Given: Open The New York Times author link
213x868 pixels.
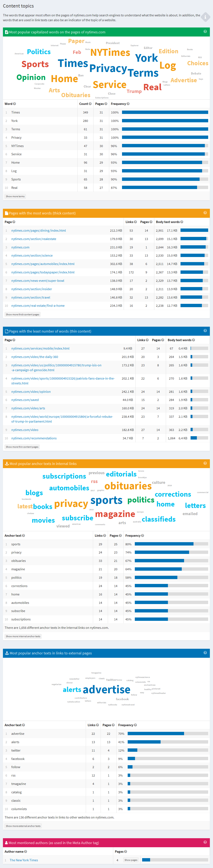Looking at the screenshot, I should click(23, 860).
